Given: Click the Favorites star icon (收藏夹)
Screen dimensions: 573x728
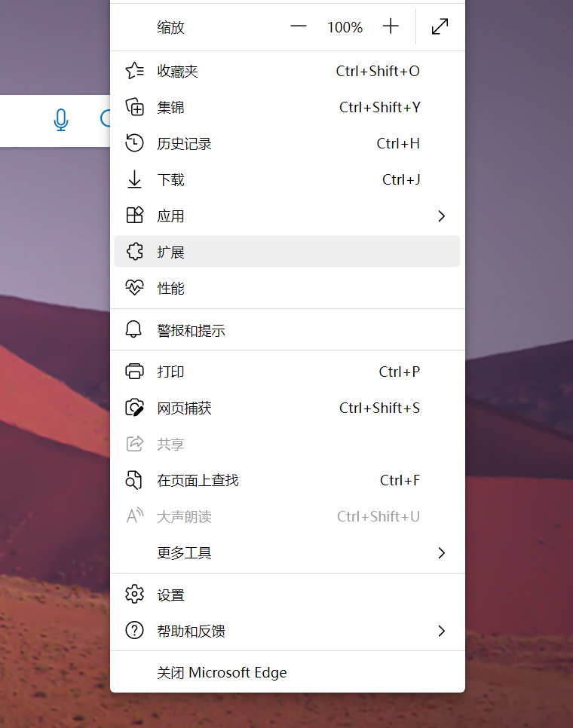Looking at the screenshot, I should point(135,71).
